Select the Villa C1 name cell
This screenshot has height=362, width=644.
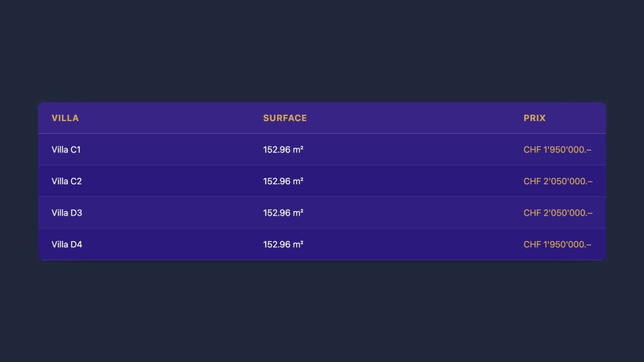(x=66, y=149)
